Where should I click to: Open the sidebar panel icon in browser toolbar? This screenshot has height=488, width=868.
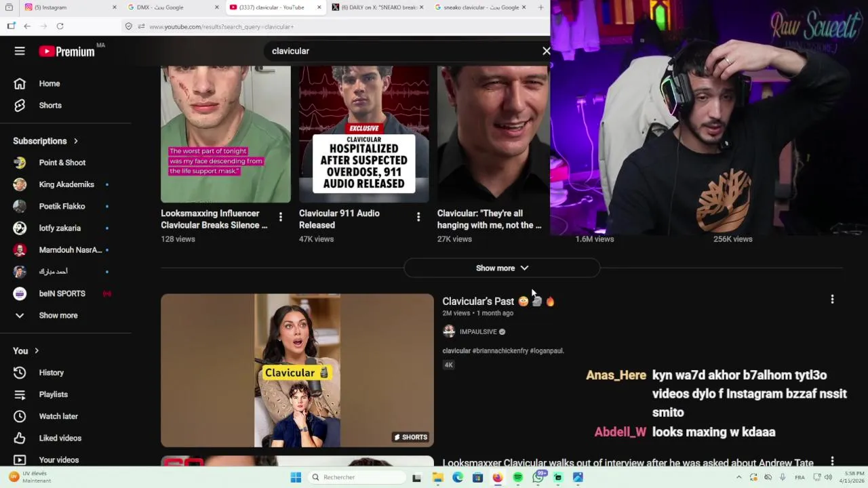click(11, 26)
